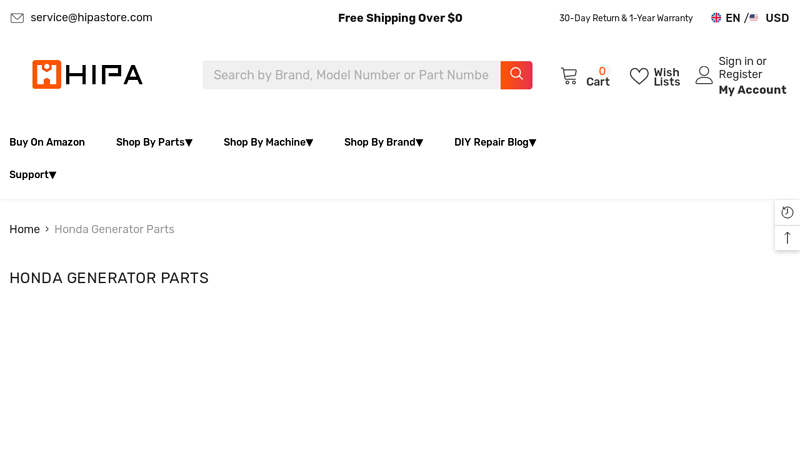Focus the brand or part search field
The height and width of the screenshot is (450, 800).
pos(351,75)
